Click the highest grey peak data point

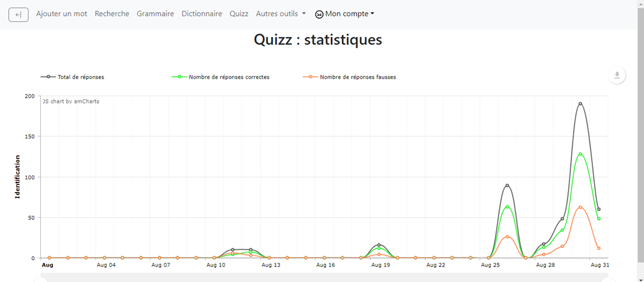tap(580, 104)
